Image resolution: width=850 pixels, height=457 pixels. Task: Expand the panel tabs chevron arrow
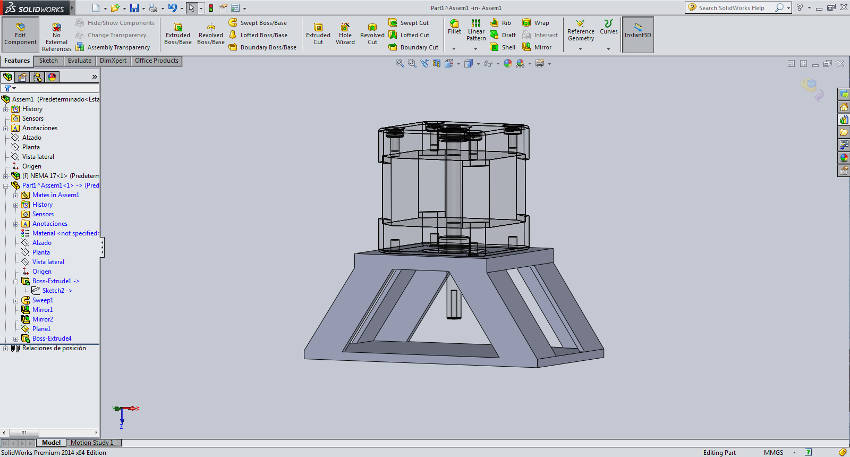(x=94, y=77)
